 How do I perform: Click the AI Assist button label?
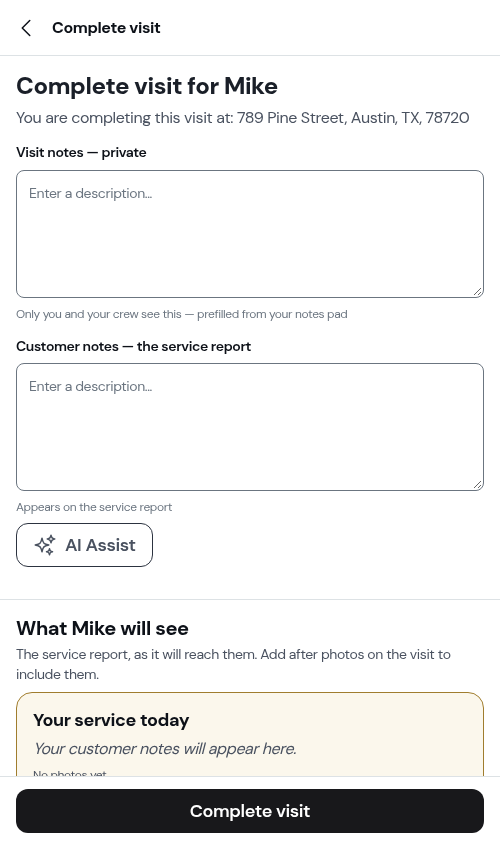pyautogui.click(x=100, y=545)
